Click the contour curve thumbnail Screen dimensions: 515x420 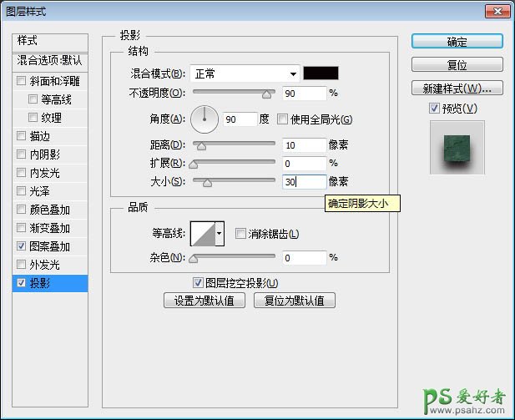(202, 235)
